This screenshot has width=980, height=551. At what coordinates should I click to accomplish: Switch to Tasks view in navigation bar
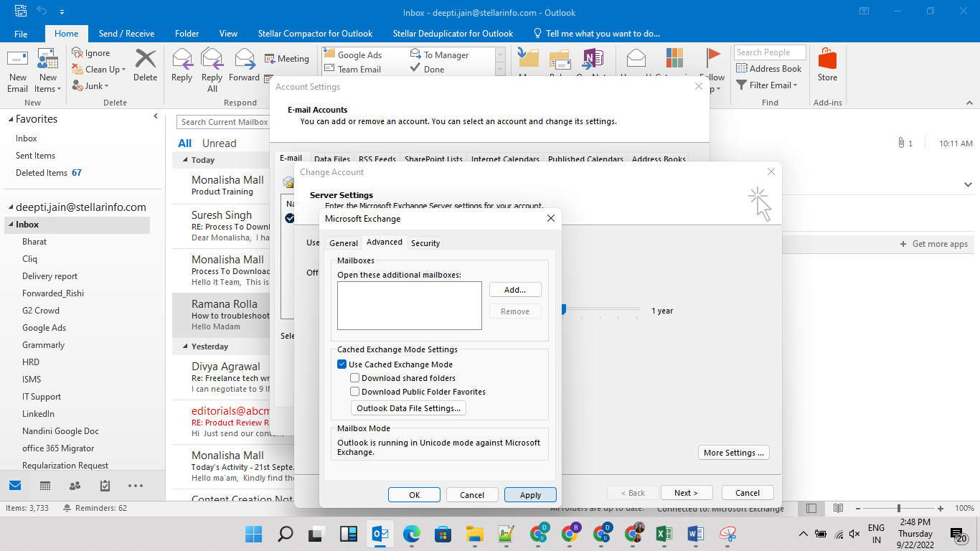click(105, 486)
